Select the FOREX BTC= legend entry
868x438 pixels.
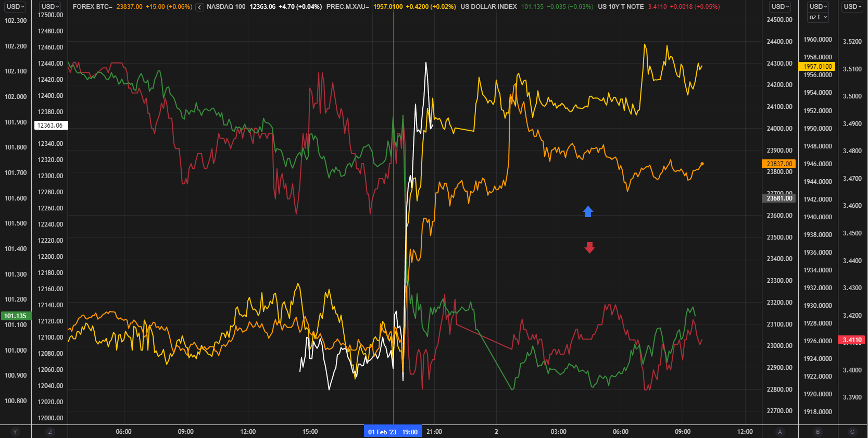pyautogui.click(x=93, y=7)
